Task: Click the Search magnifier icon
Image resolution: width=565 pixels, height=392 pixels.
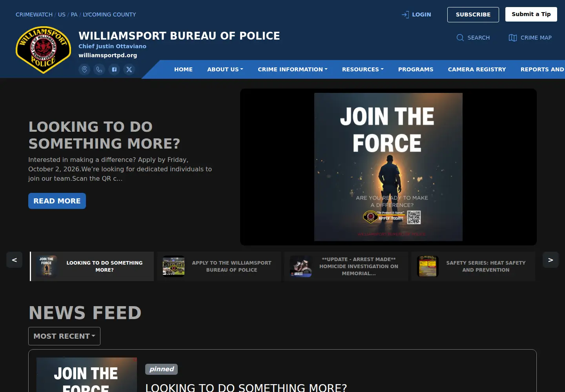Action: [x=460, y=38]
